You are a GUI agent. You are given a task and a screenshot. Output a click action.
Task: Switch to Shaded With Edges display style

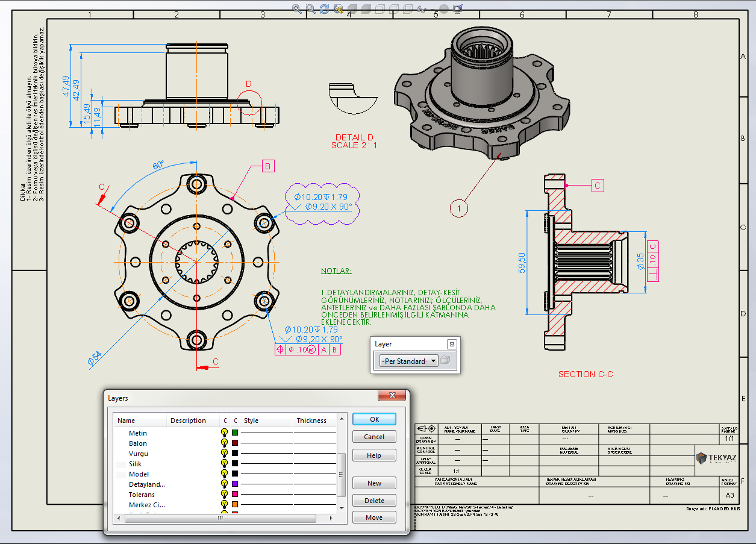pyautogui.click(x=352, y=8)
